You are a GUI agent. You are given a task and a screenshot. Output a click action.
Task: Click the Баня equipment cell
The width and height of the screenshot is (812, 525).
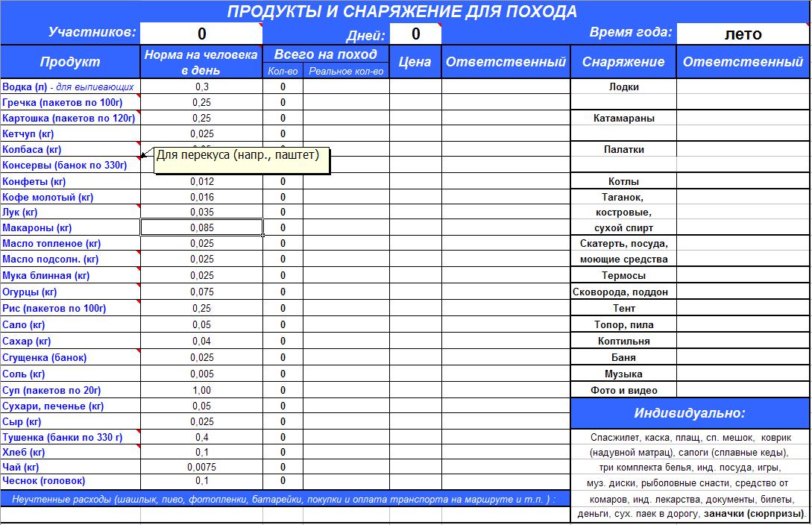click(623, 358)
